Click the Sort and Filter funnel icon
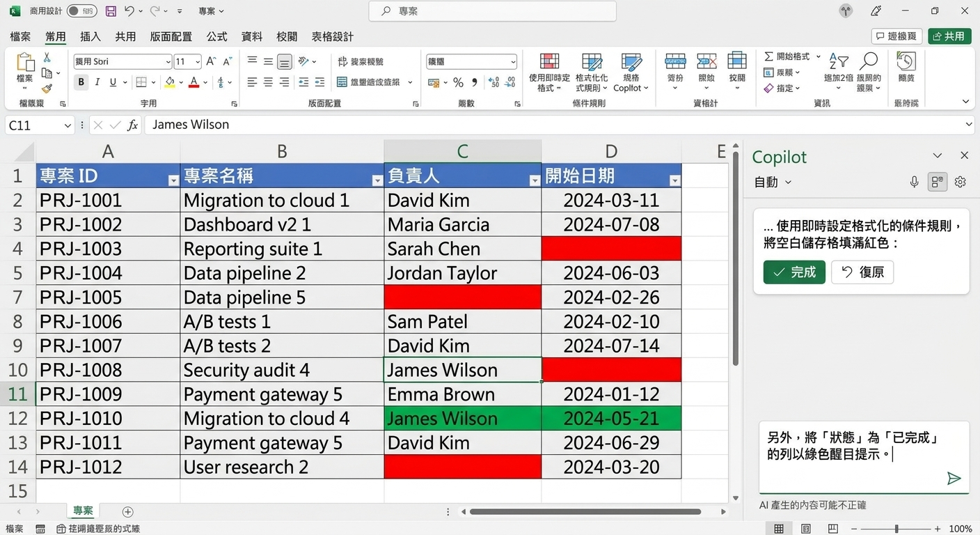The height and width of the screenshot is (535, 980). 839,62
